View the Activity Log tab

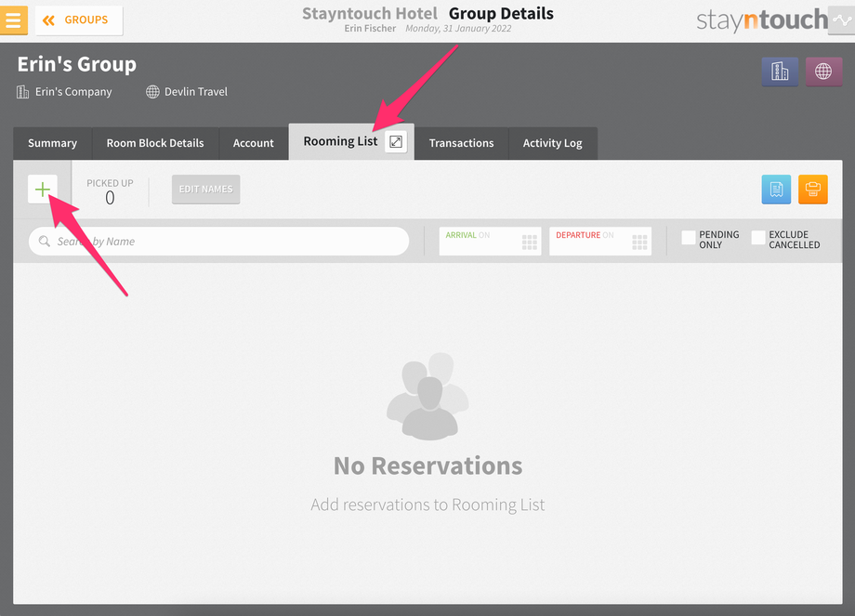pos(552,143)
